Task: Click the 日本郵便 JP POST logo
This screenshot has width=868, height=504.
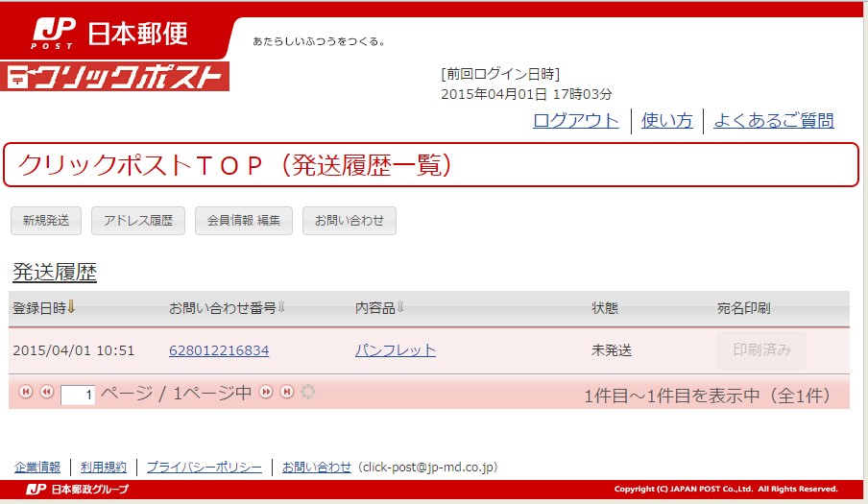Action: tap(110, 34)
